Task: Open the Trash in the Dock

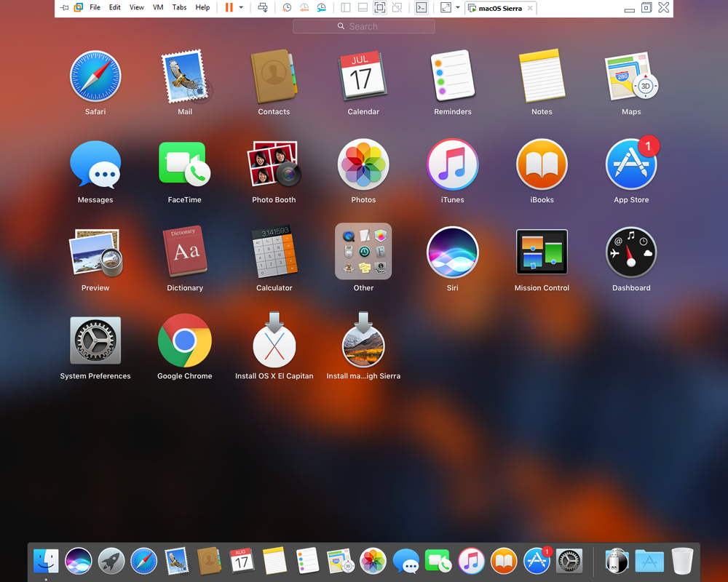Action: 682,561
